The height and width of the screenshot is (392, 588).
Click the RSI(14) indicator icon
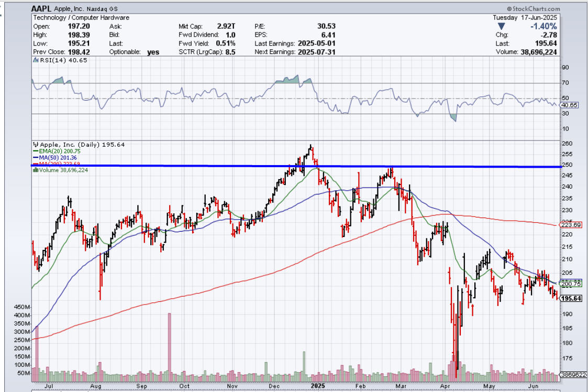(35, 61)
